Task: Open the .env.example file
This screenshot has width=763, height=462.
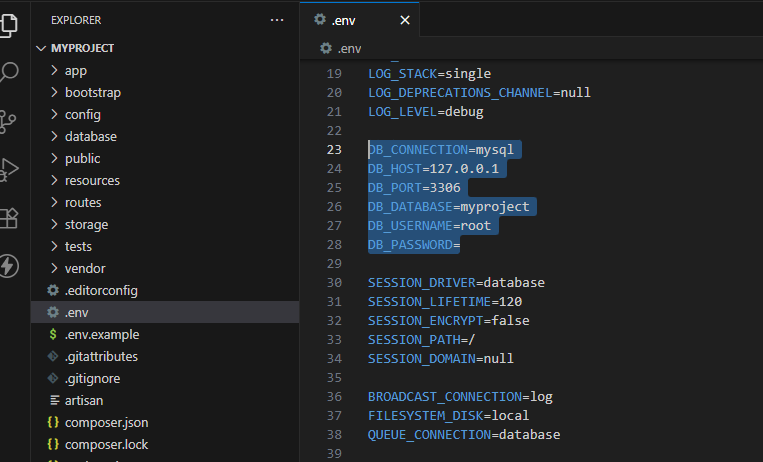Action: [101, 334]
